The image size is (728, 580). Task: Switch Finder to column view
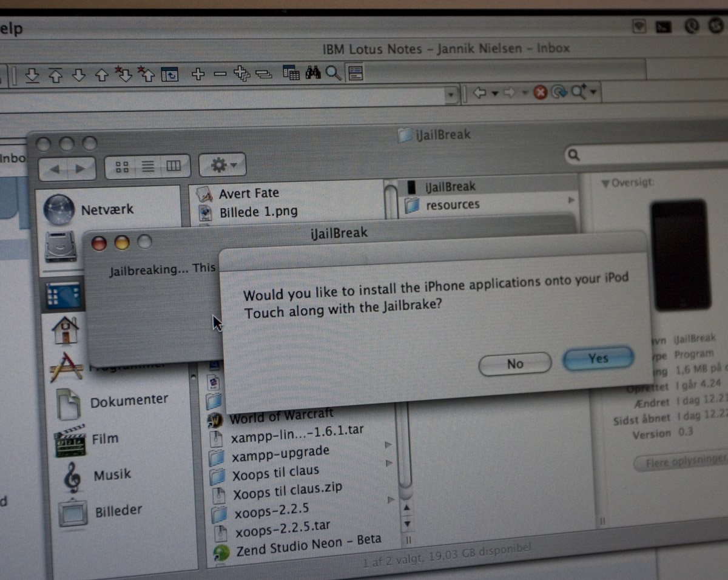coord(174,166)
